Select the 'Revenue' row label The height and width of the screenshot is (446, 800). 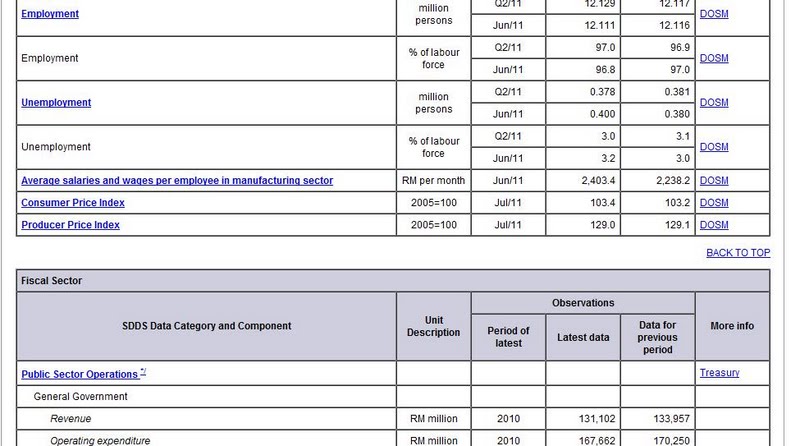coord(70,419)
